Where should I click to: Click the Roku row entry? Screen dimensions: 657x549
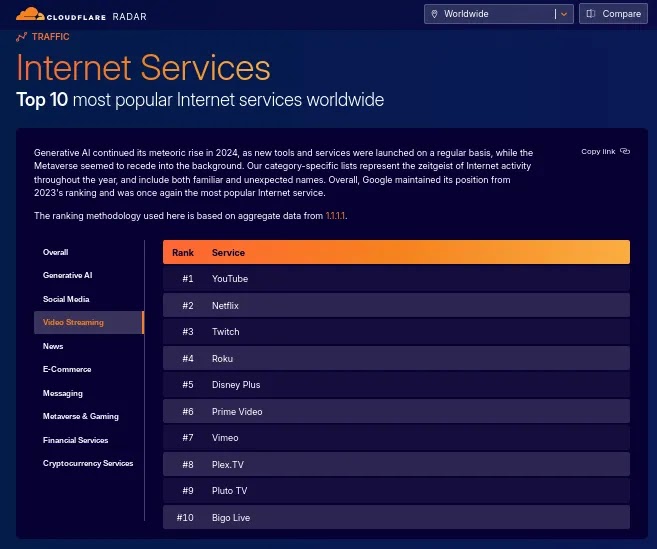(396, 359)
